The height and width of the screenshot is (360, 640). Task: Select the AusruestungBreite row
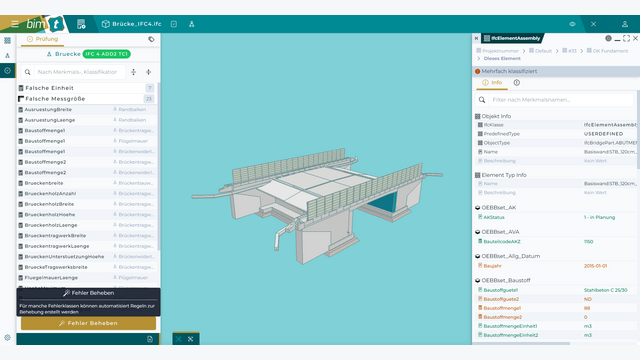click(x=86, y=109)
